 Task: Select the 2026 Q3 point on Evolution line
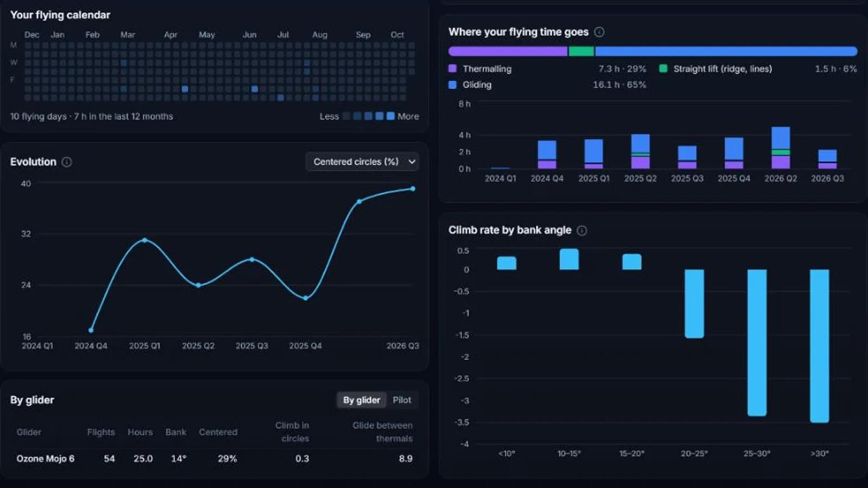(413, 189)
